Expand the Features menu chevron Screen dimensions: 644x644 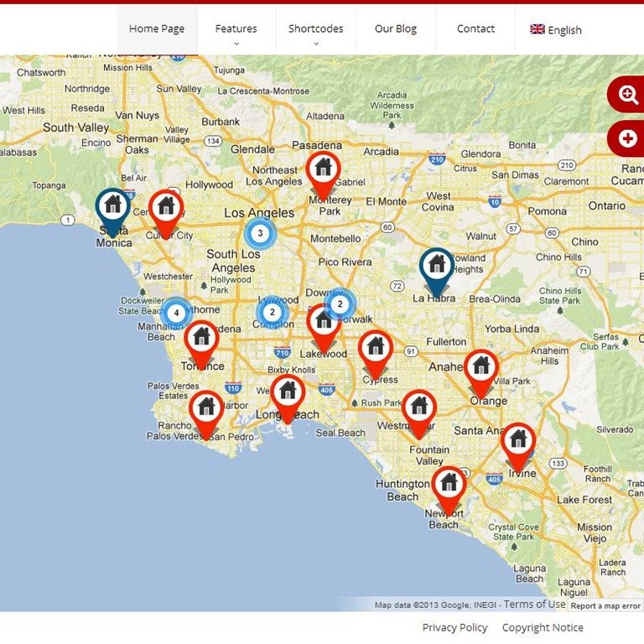point(236,44)
